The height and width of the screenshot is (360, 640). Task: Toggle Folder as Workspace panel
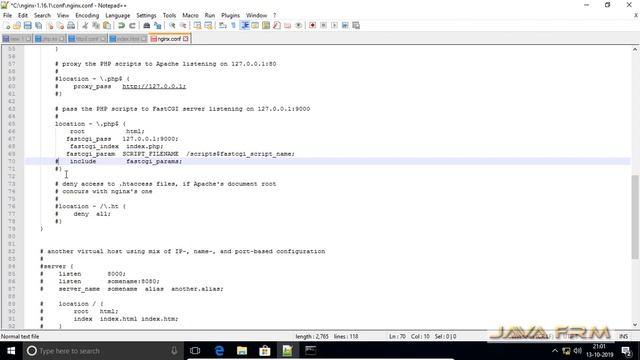(288, 25)
